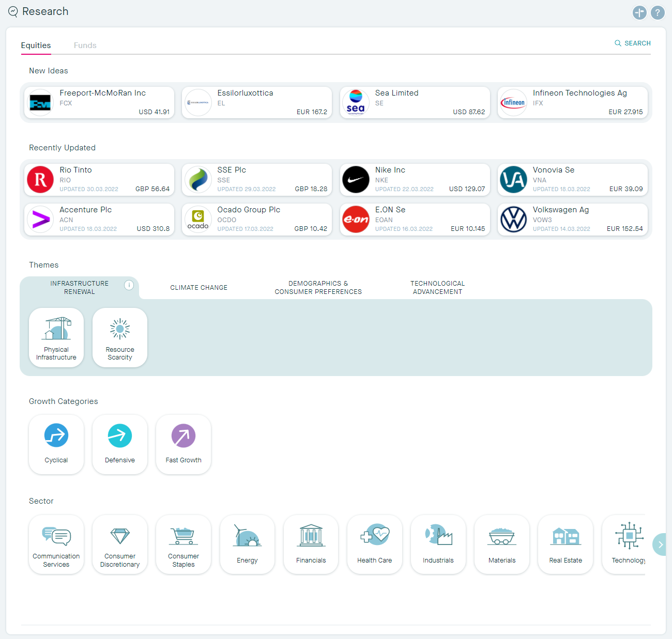Click the Rio Tinto red logo

(x=40, y=180)
